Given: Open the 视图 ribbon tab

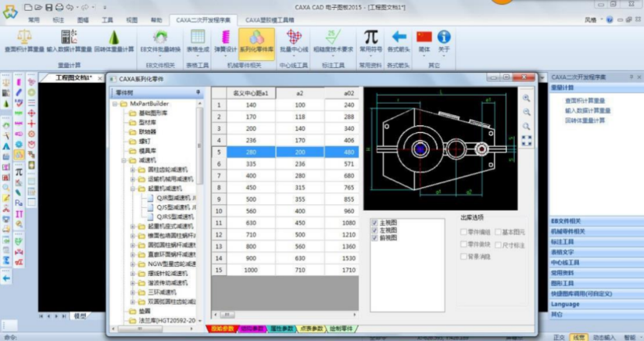Looking at the screenshot, I should pos(132,19).
